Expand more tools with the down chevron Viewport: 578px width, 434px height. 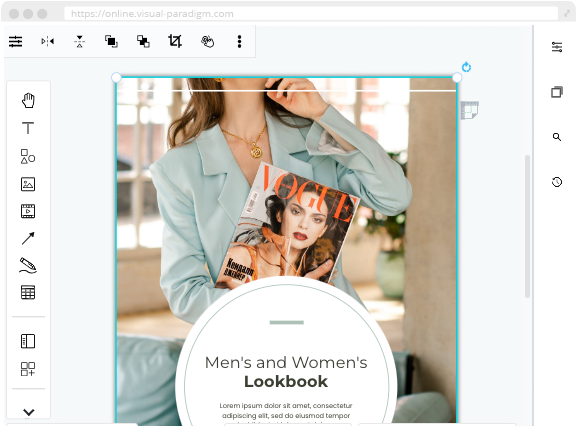click(x=28, y=412)
